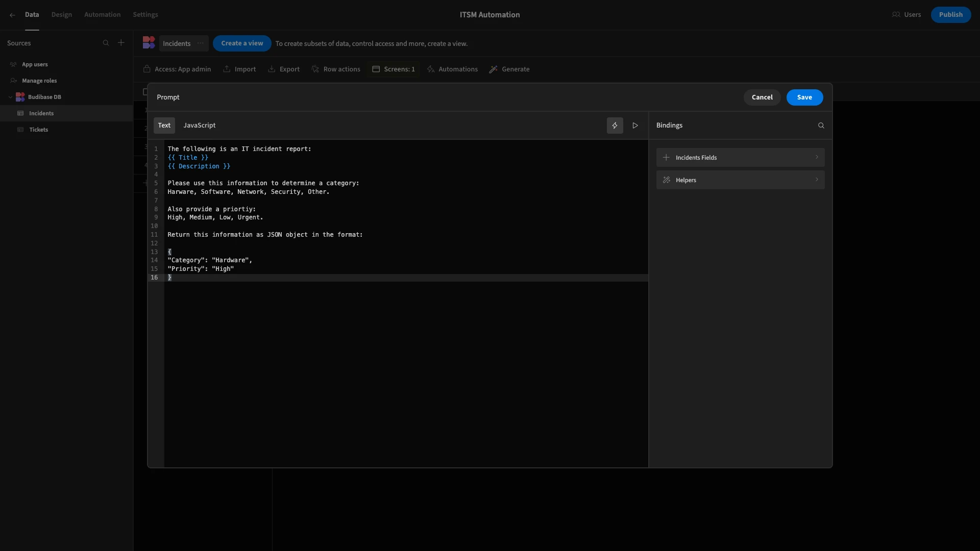Click the line 'High, Medium, Low, Urgent.'

pyautogui.click(x=215, y=217)
